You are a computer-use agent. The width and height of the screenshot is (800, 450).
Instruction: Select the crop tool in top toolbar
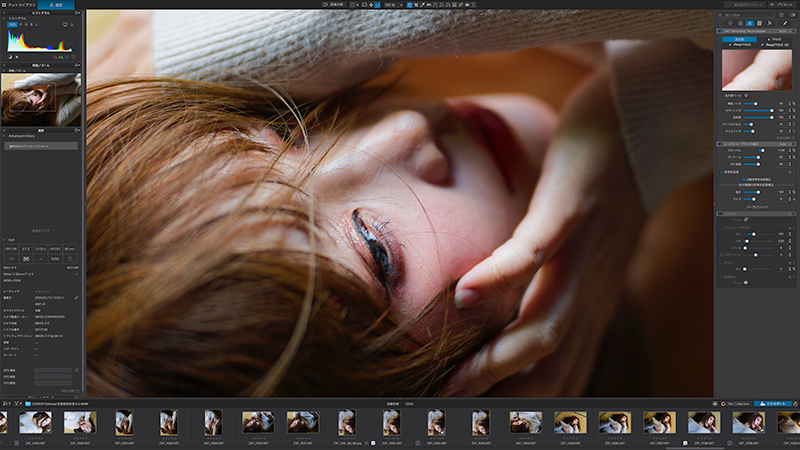coord(416,5)
